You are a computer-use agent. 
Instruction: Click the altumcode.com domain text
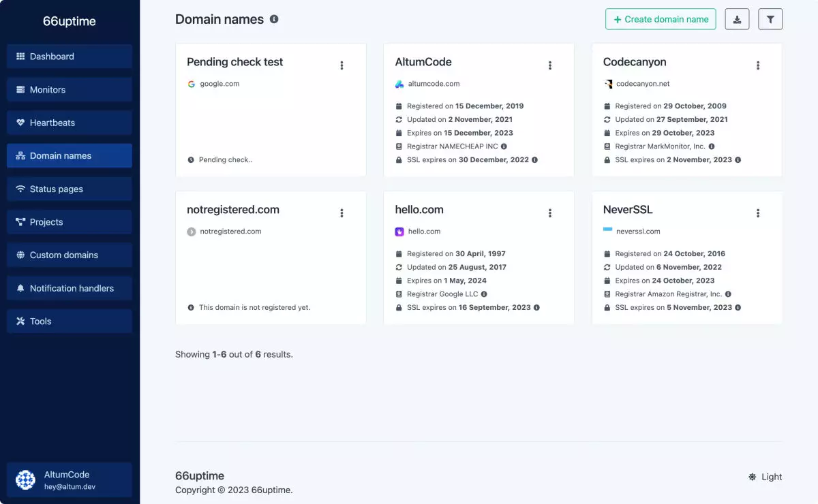(434, 84)
